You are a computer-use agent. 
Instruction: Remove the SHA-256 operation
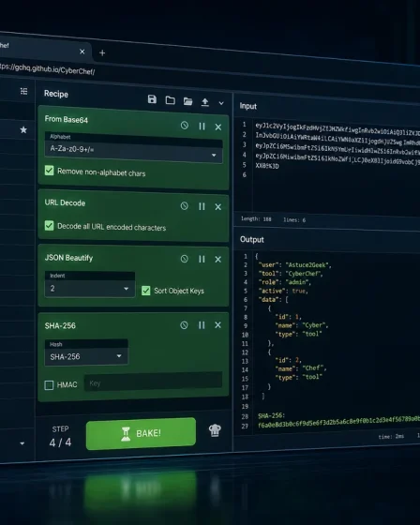click(218, 324)
